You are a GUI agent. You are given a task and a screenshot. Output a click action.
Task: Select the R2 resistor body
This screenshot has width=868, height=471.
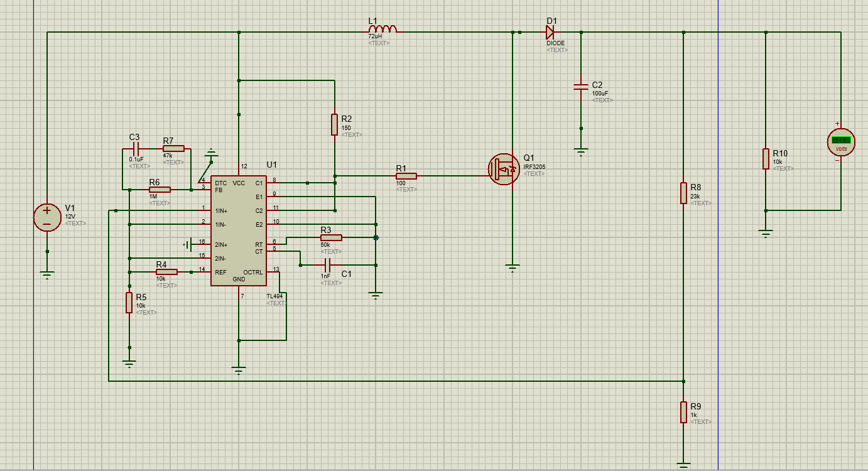335,125
